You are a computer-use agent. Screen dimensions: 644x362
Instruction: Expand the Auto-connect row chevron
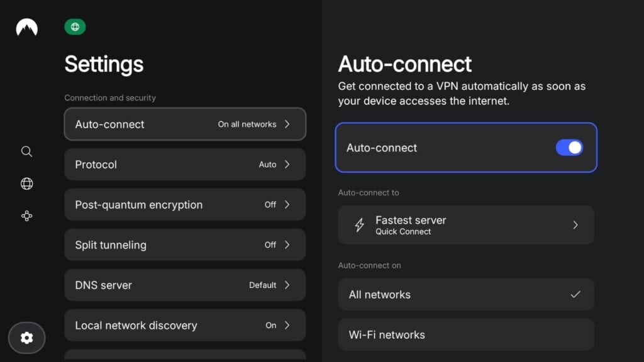tap(289, 124)
